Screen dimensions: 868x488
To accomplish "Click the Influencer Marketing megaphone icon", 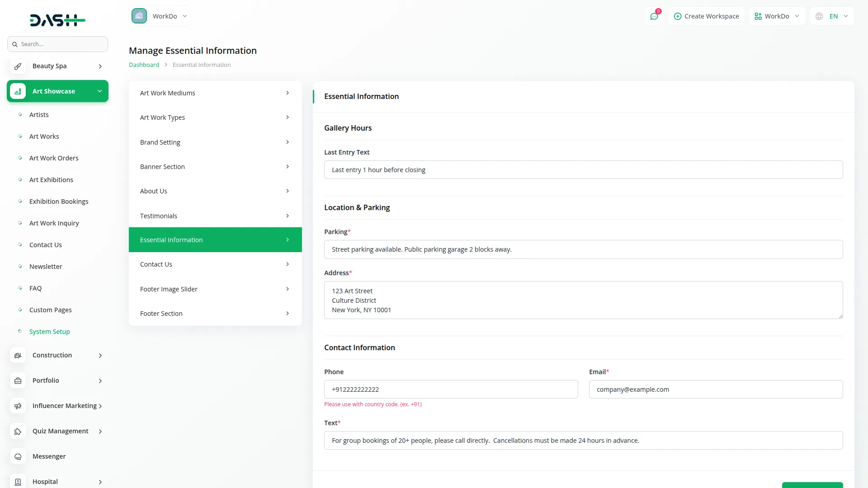I will [x=18, y=406].
